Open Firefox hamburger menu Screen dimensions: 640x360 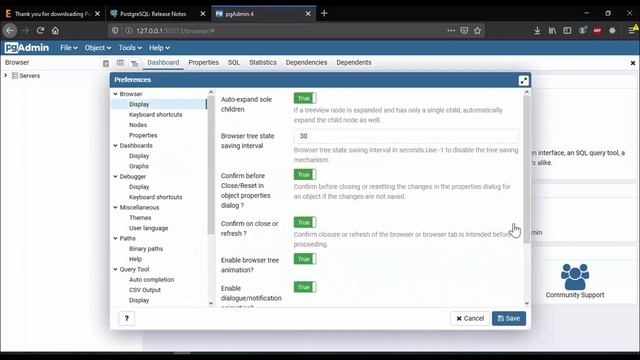631,31
